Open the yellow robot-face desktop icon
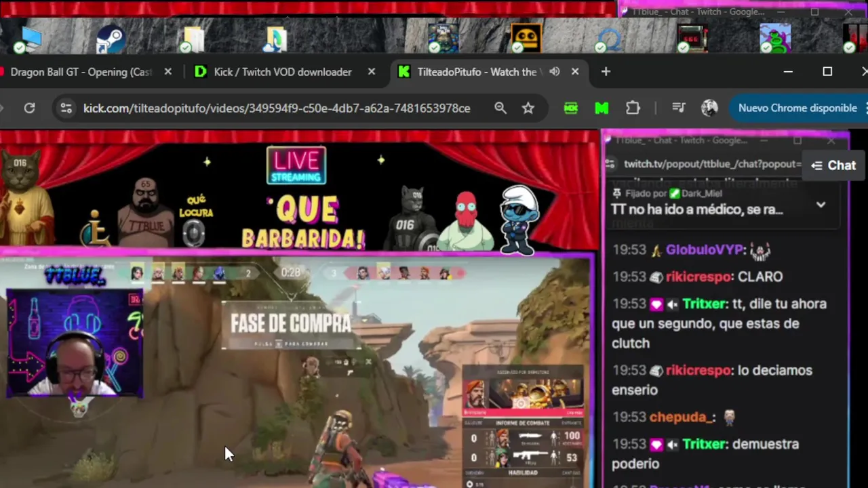 [526, 38]
